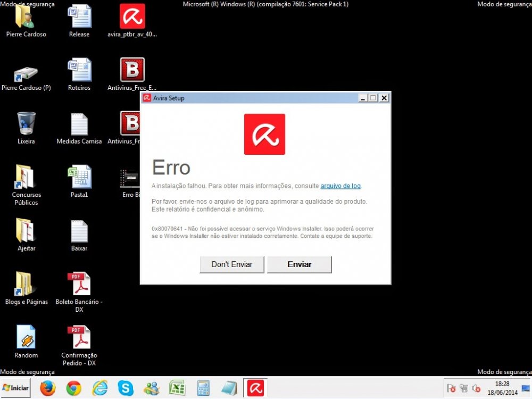Open the Confirmação Pedido - DX PDF

(79, 346)
